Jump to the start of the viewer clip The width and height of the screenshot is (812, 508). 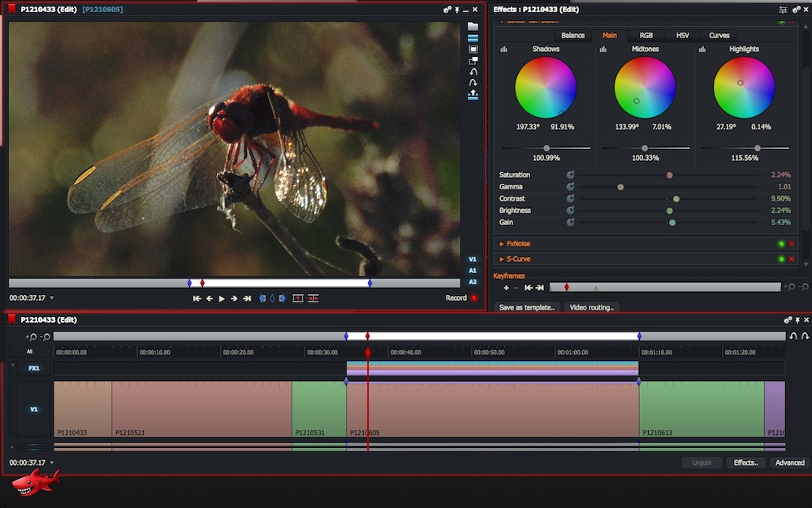(197, 298)
